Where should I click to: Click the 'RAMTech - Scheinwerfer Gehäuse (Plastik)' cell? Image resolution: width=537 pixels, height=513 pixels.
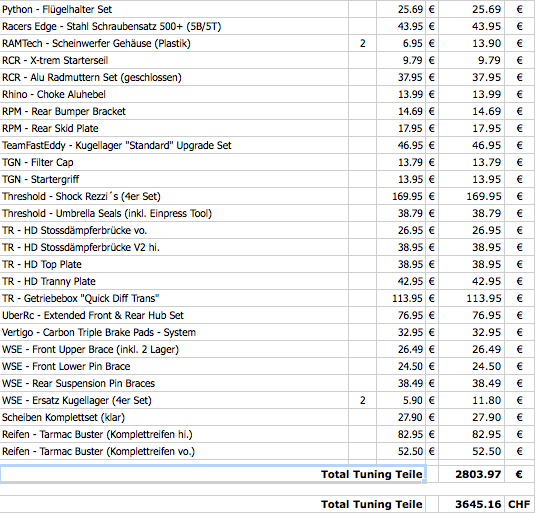tap(174, 43)
